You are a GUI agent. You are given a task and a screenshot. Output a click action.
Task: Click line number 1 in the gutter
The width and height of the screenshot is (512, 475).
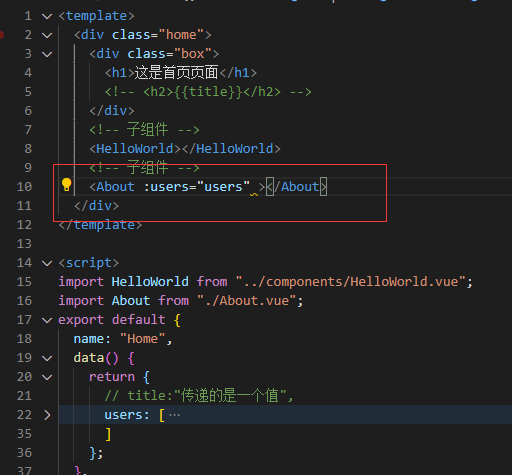tap(28, 16)
